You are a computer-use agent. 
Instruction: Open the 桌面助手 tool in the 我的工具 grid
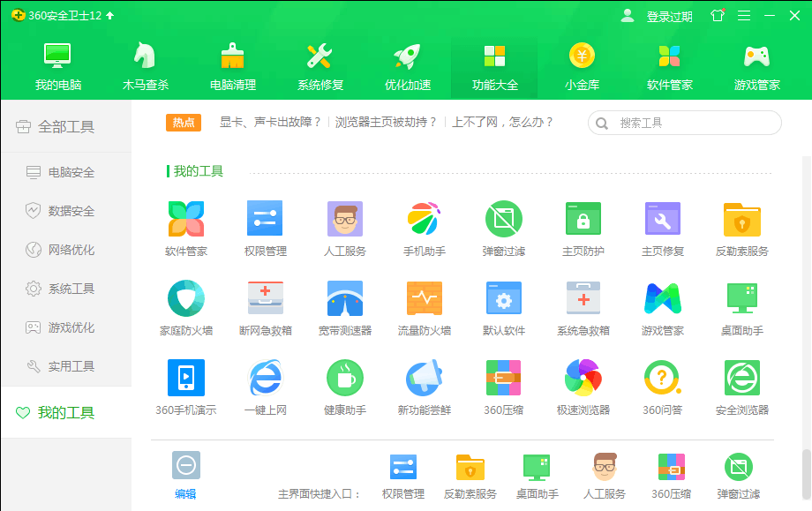point(742,298)
